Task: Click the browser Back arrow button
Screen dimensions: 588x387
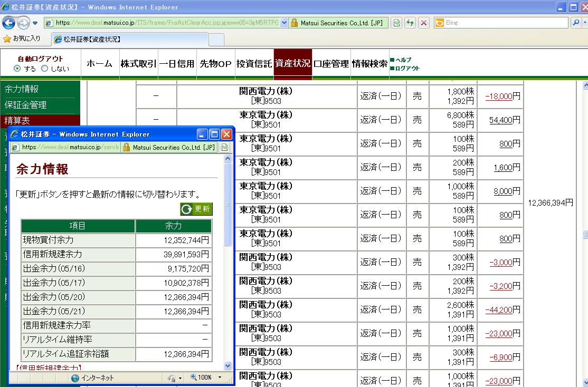Action: tap(9, 23)
